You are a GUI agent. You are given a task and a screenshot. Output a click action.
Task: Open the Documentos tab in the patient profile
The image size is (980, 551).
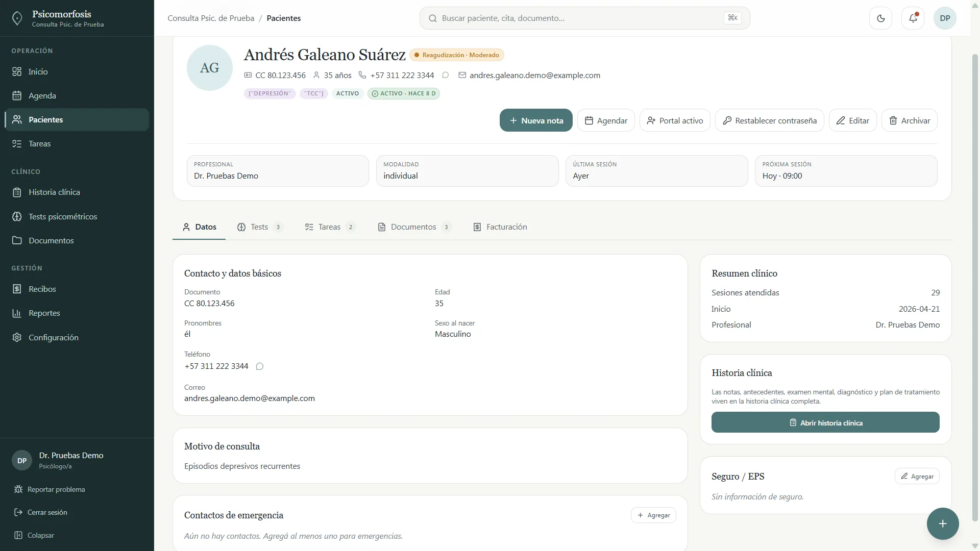click(x=414, y=227)
